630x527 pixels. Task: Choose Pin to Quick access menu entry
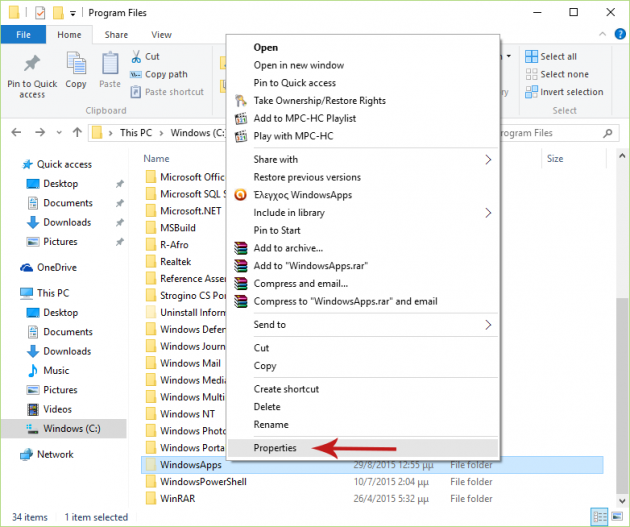click(364, 83)
